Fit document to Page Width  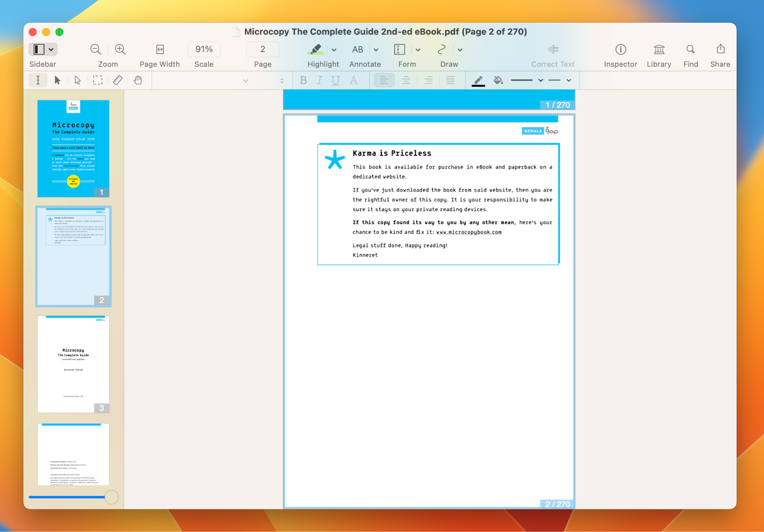tap(160, 49)
